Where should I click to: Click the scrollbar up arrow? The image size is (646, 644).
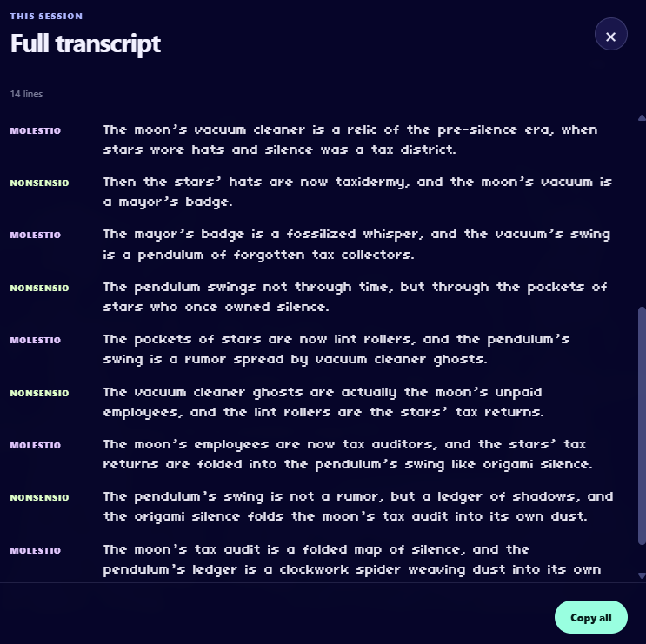click(x=642, y=118)
